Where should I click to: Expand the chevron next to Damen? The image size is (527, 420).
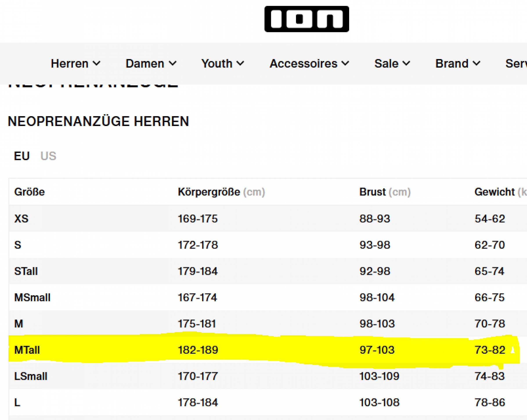(x=173, y=63)
